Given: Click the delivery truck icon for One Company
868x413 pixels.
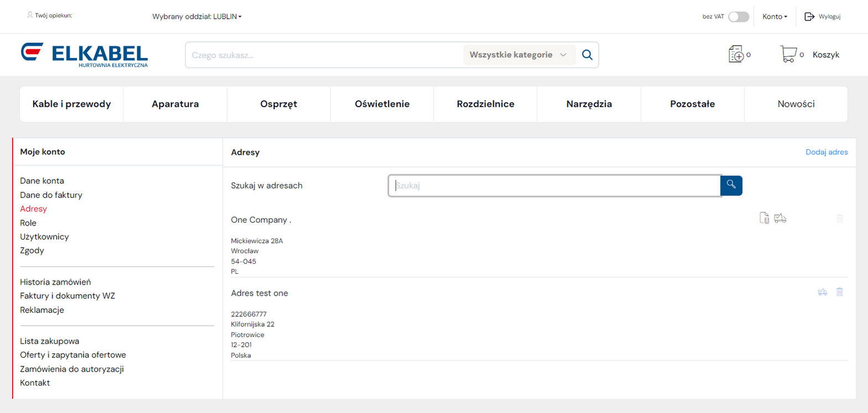Looking at the screenshot, I should coord(780,218).
